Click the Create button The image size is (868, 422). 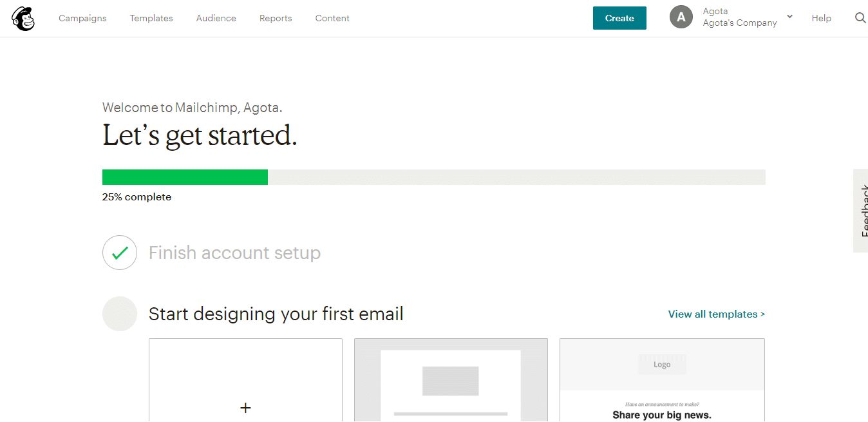click(x=619, y=18)
